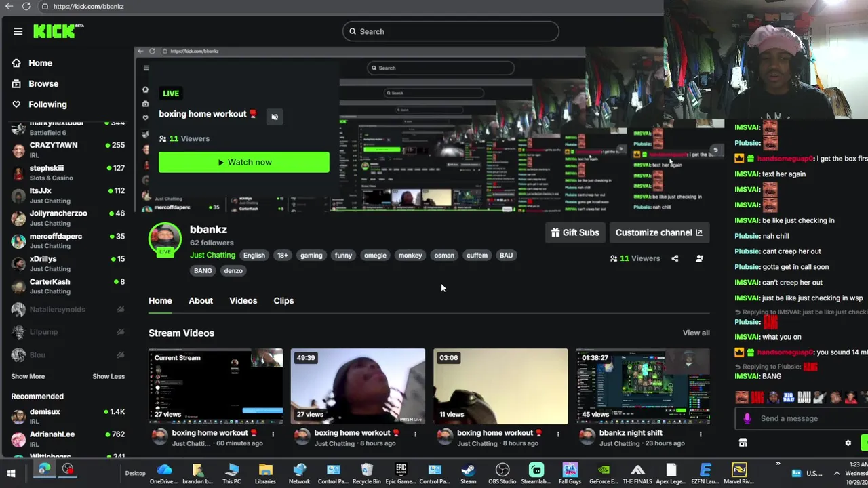Open Recycle Bin from the taskbar
Screen dimensions: 868x488
[x=366, y=473]
